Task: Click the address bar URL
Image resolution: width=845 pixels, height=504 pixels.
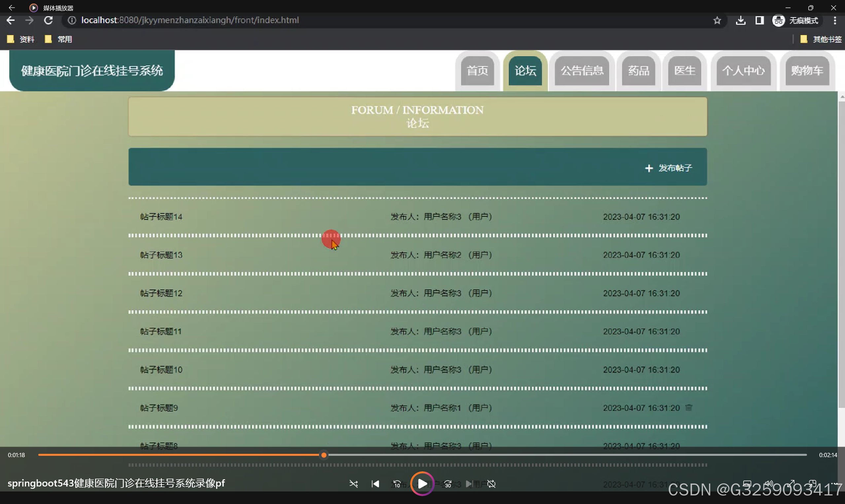Action: click(190, 20)
